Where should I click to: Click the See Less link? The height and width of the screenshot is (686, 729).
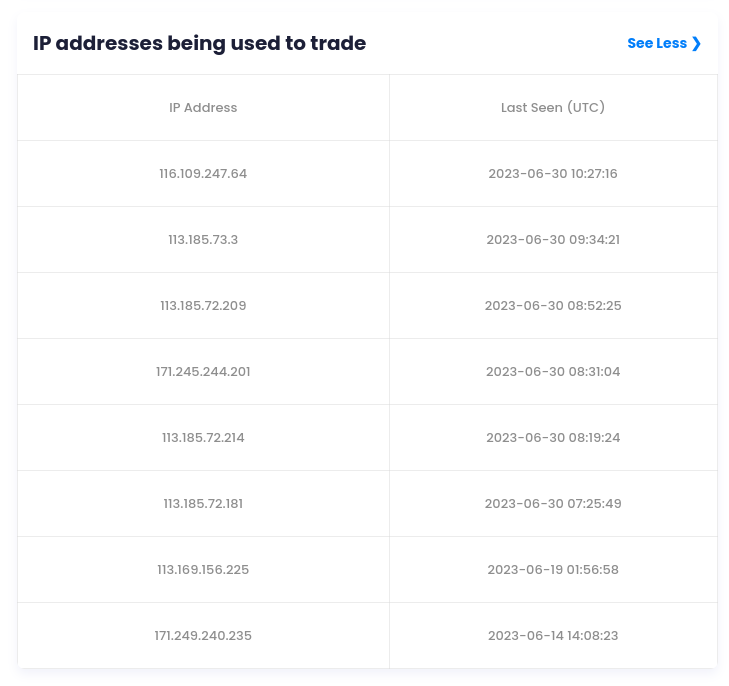[x=657, y=43]
